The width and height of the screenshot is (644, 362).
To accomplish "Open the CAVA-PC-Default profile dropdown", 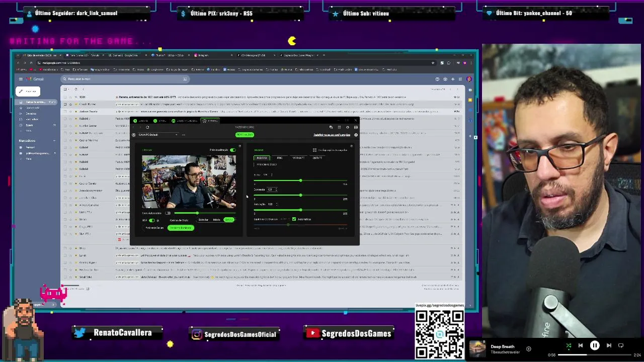I will click(157, 135).
